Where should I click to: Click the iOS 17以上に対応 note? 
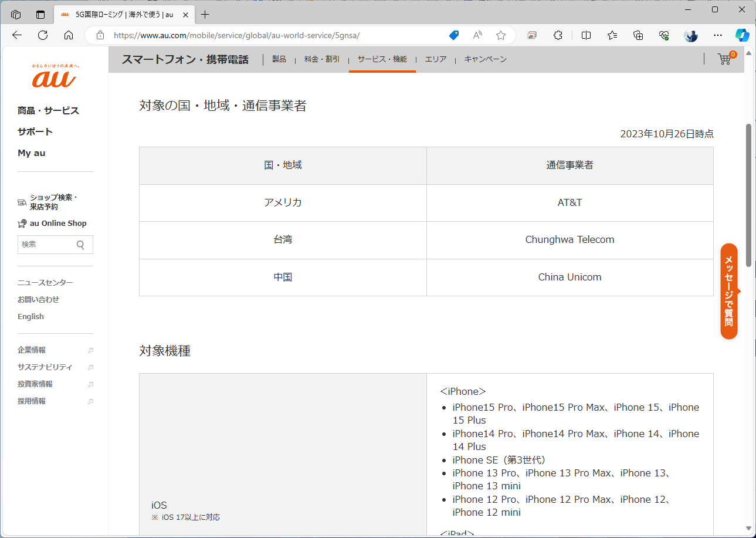tap(186, 517)
